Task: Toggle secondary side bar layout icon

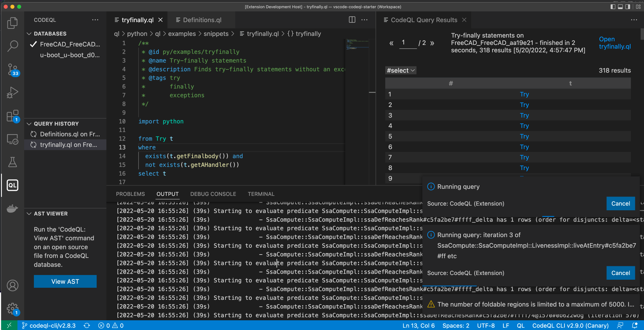Action: tap(628, 7)
